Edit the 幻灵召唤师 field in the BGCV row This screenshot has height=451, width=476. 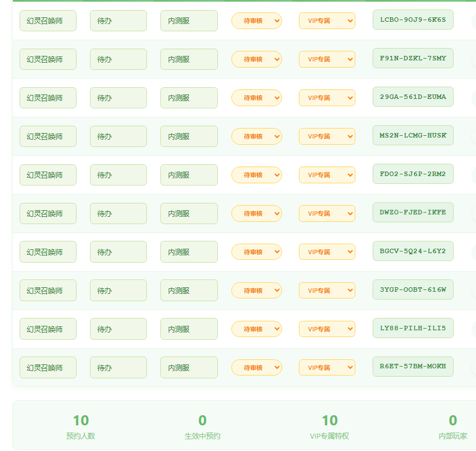[x=48, y=252]
